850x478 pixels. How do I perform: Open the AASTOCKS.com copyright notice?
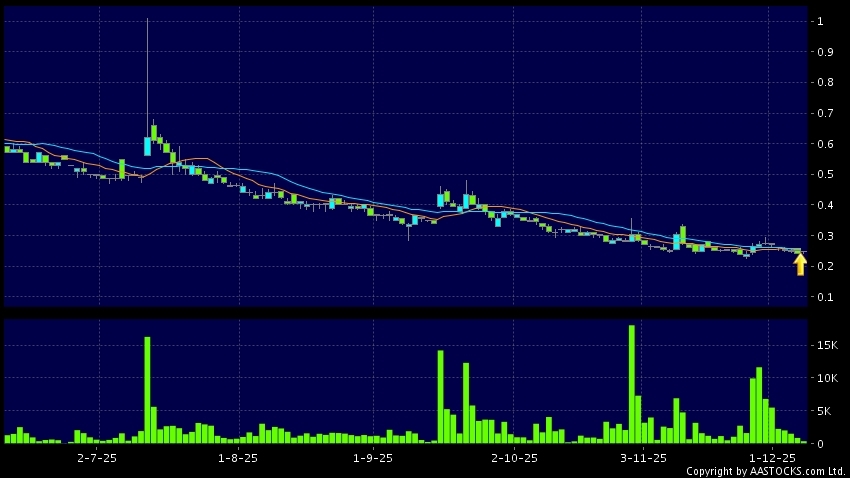click(x=765, y=471)
